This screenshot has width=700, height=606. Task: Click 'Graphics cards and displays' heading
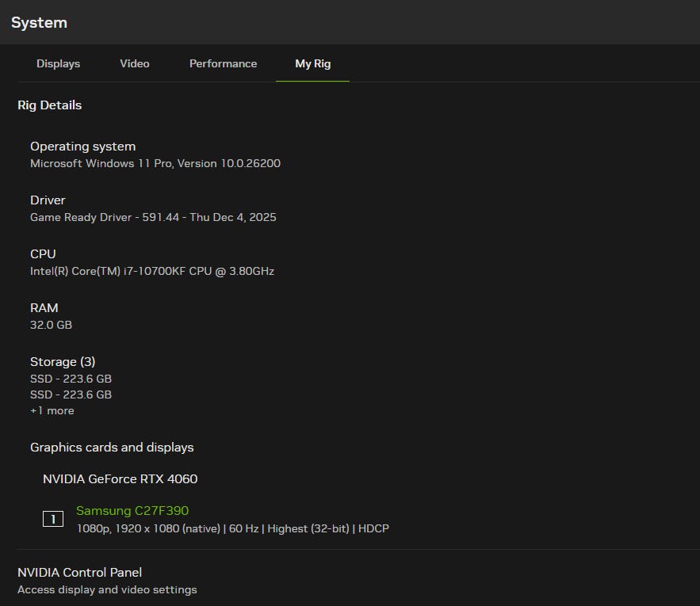click(112, 448)
